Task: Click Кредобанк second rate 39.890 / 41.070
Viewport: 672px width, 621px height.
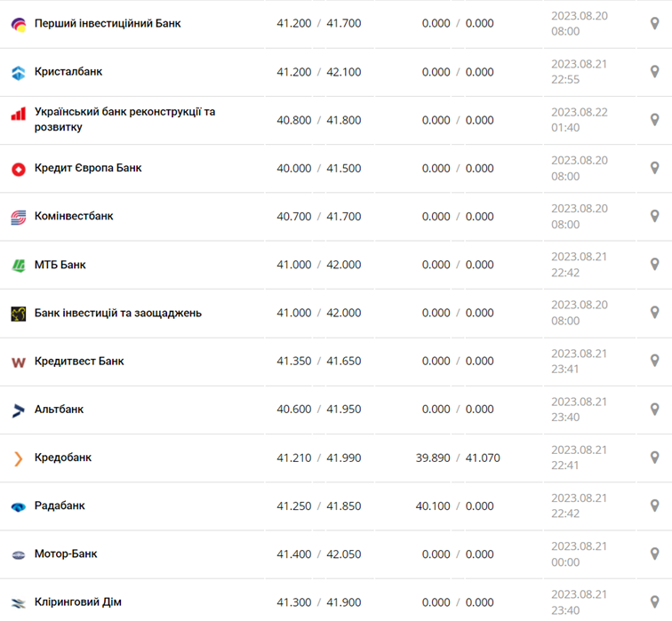Action: click(458, 458)
